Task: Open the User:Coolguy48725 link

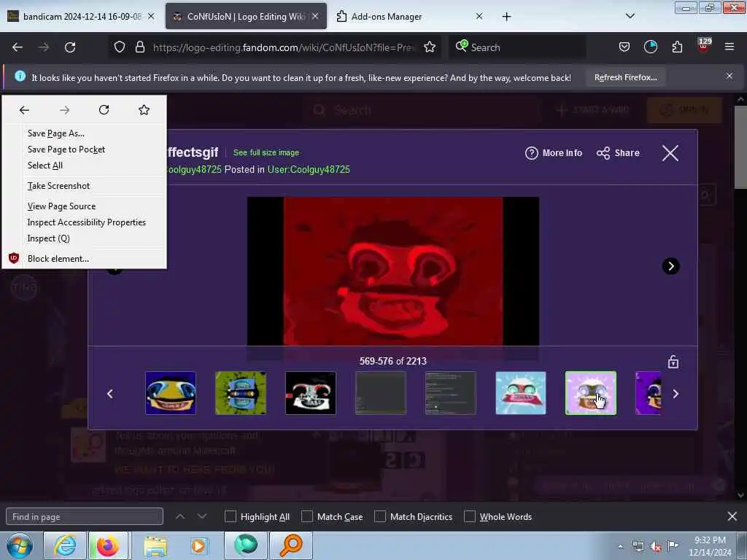Action: [x=309, y=169]
